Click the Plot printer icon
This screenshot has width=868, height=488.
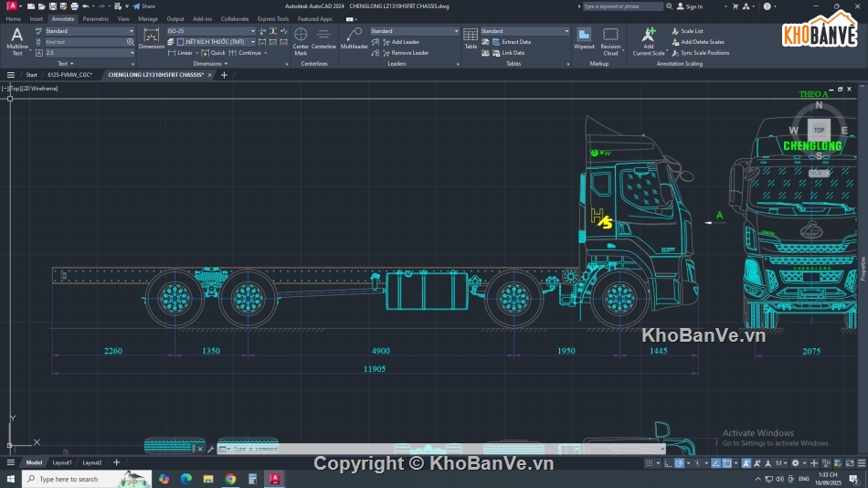74,6
